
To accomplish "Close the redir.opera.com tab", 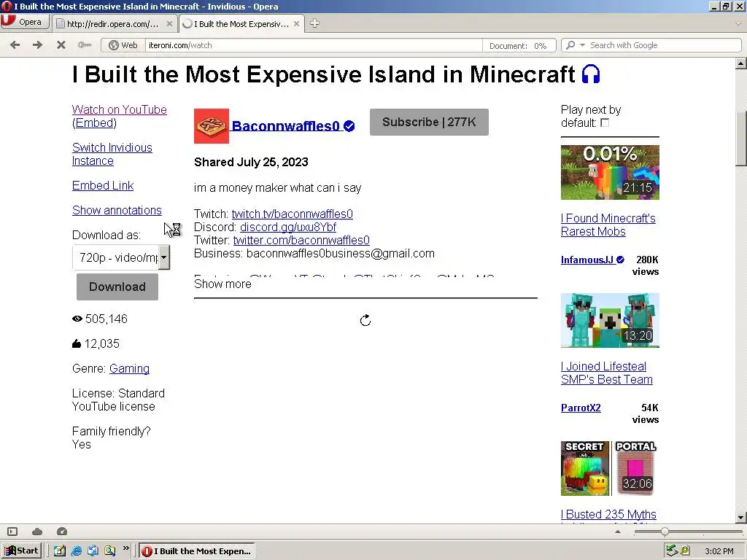I will click(x=169, y=24).
